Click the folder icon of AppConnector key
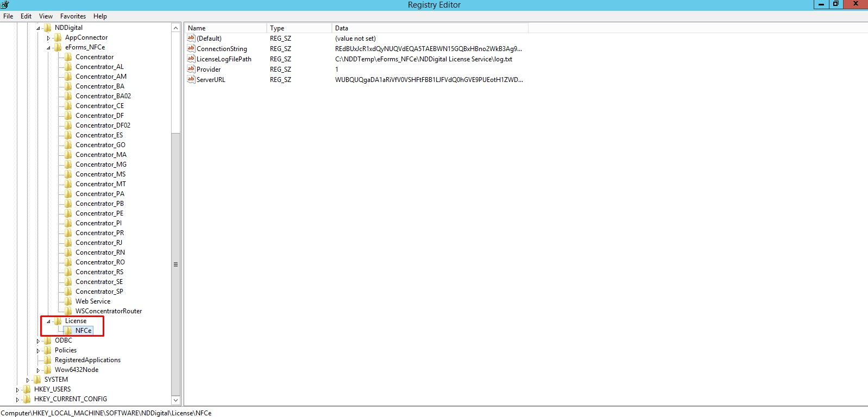Screen dimensions: 868x417 coord(58,37)
